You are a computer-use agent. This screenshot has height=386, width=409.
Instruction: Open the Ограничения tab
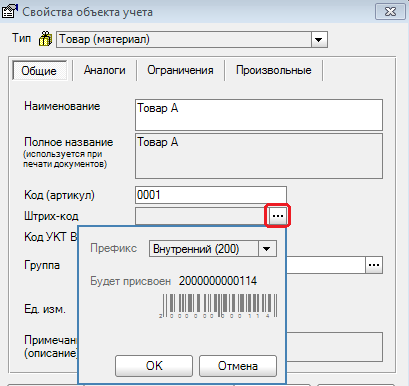(x=180, y=70)
